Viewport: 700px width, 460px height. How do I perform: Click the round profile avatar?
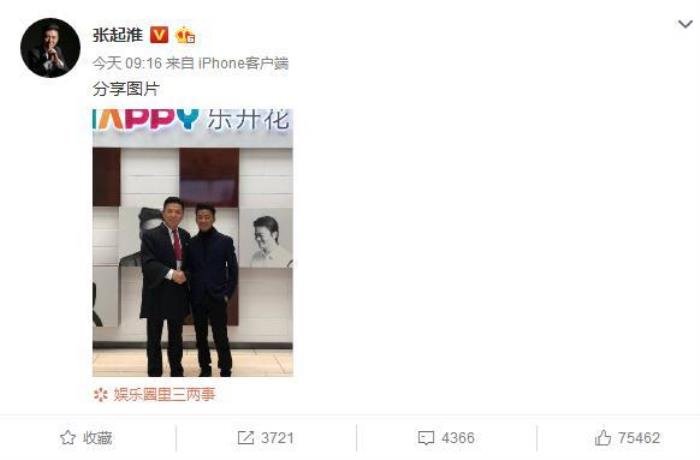50,48
